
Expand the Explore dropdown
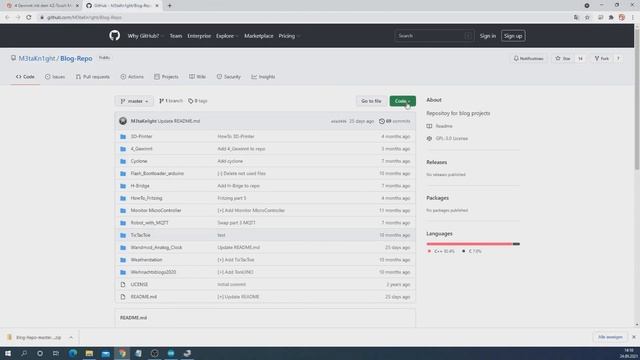point(227,36)
